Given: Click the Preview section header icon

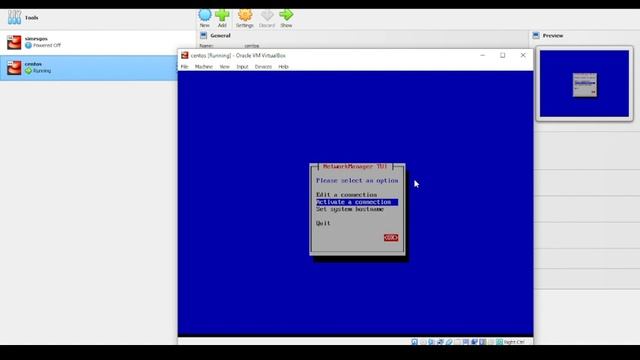Looking at the screenshot, I should coord(536,36).
